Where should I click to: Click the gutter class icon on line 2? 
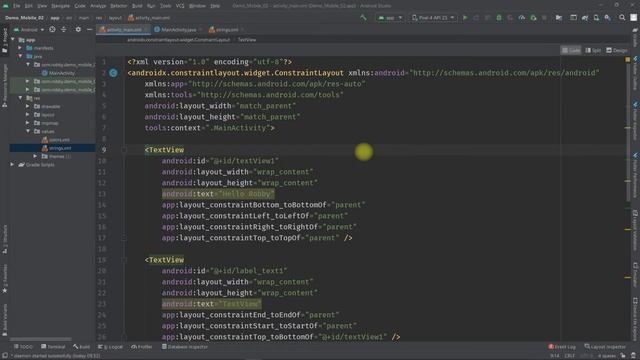113,73
